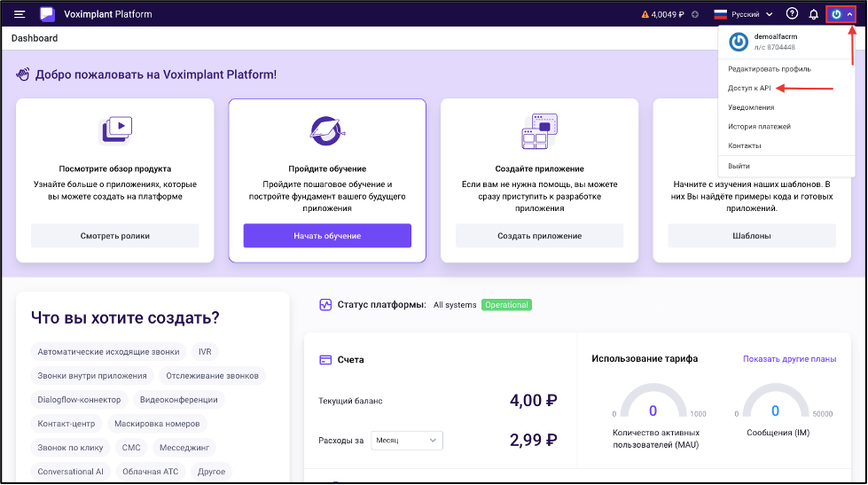Select Видеоконференции tag
This screenshot has height=485, width=868.
(179, 400)
